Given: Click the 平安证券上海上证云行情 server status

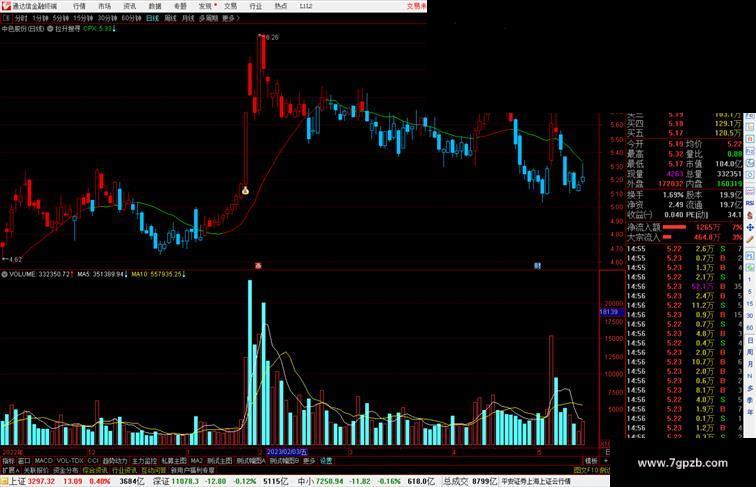Looking at the screenshot, I should click(536, 481).
